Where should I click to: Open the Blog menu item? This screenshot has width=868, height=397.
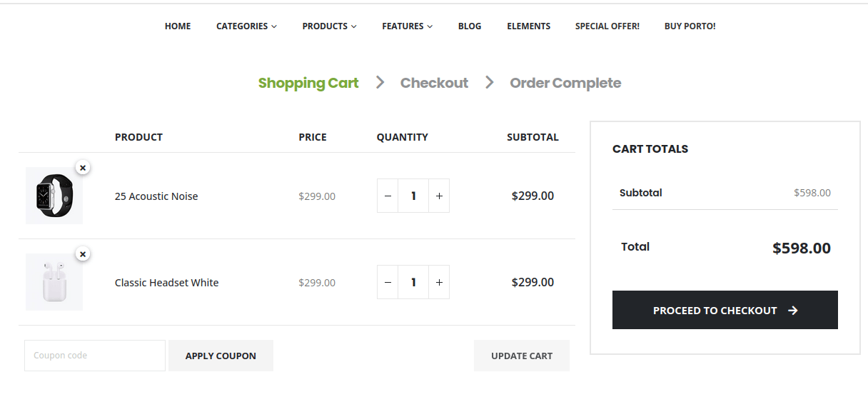click(x=470, y=26)
